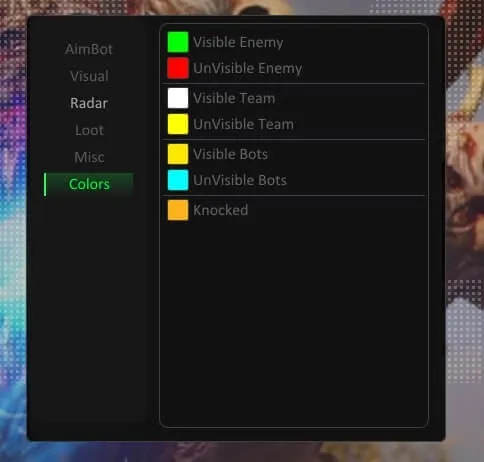Image resolution: width=484 pixels, height=462 pixels.
Task: Click the 'UnVisible Enemy' text label
Action: [247, 68]
